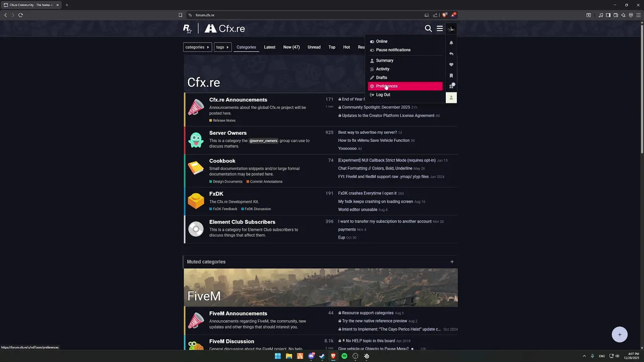Open Spotify from the taskbar
The height and width of the screenshot is (362, 644).
click(344, 356)
